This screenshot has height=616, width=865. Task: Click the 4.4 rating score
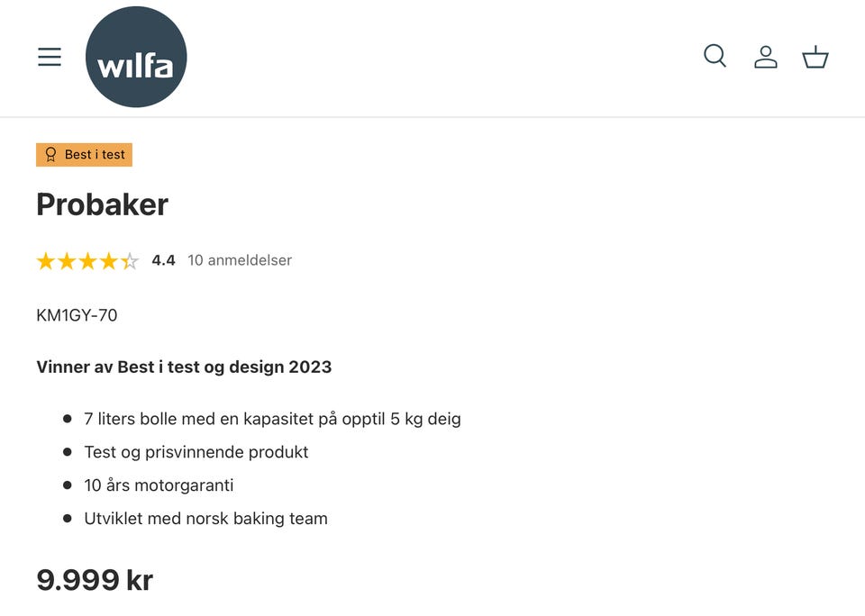click(x=163, y=260)
